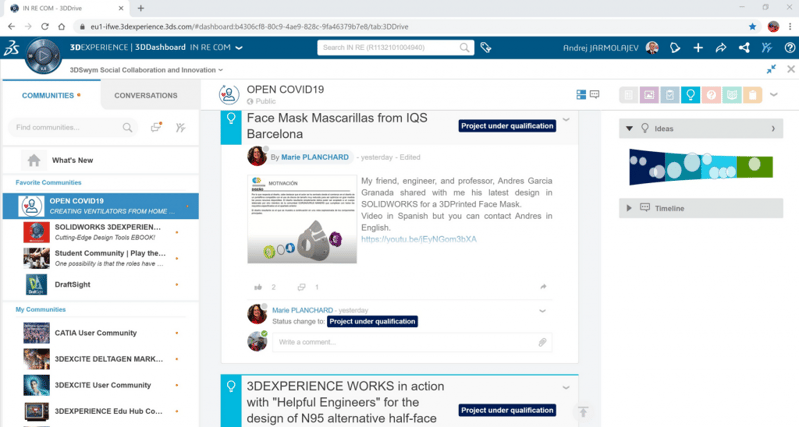Click Project under qualification badge on Face Mask post
The width and height of the screenshot is (799, 427).
point(507,126)
